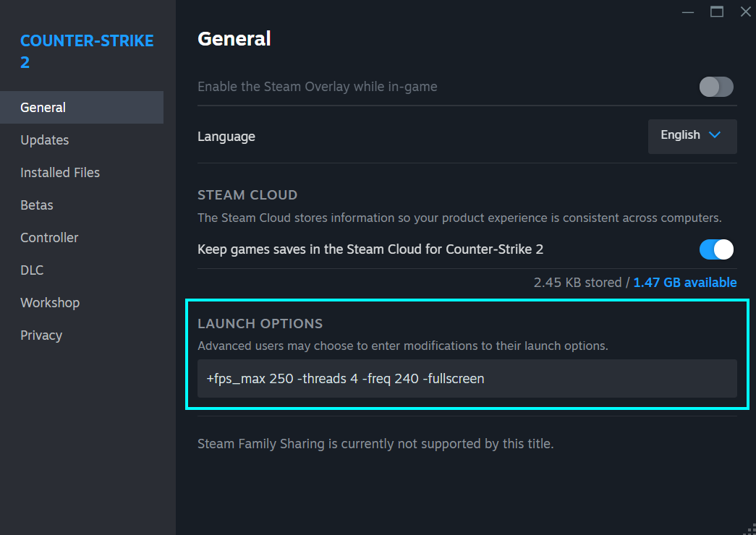Open the Betas section
Screen dimensions: 756x535
point(36,205)
